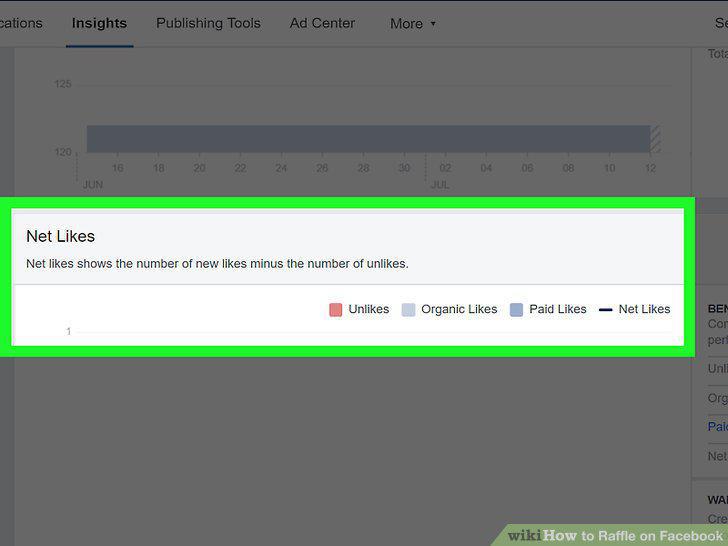Open the Paid link in right sidebar
This screenshot has height=546, width=728.
[718, 427]
